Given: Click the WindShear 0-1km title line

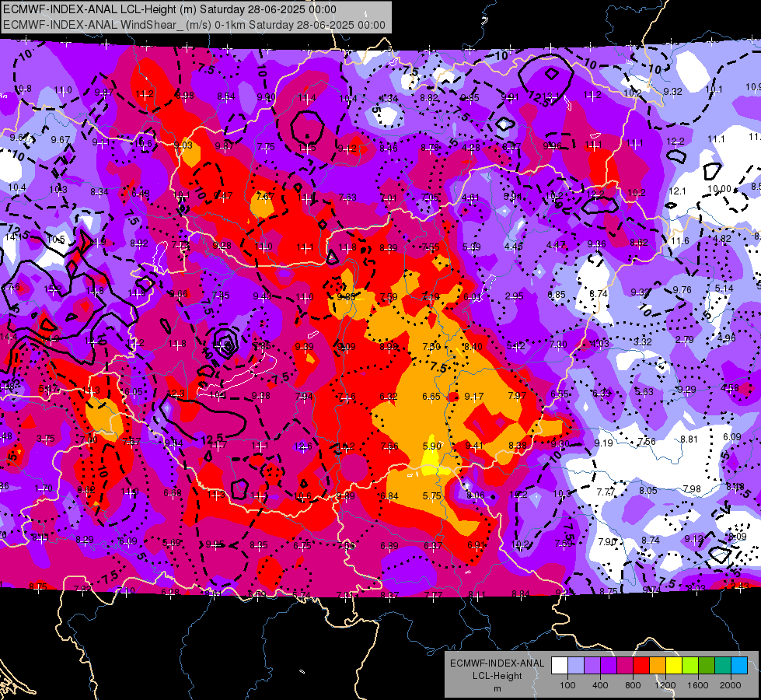Looking at the screenshot, I should [194, 25].
